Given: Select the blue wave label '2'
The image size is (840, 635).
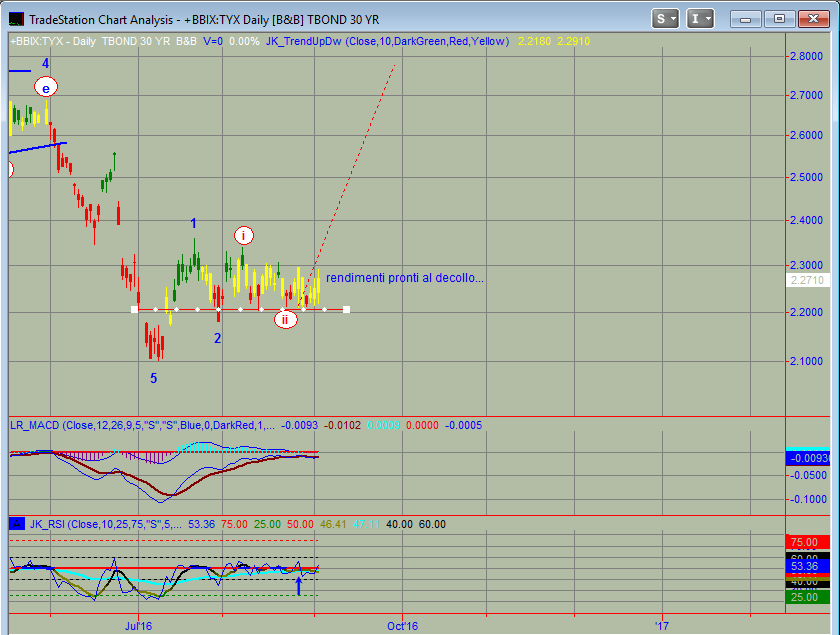Looking at the screenshot, I should point(218,338).
